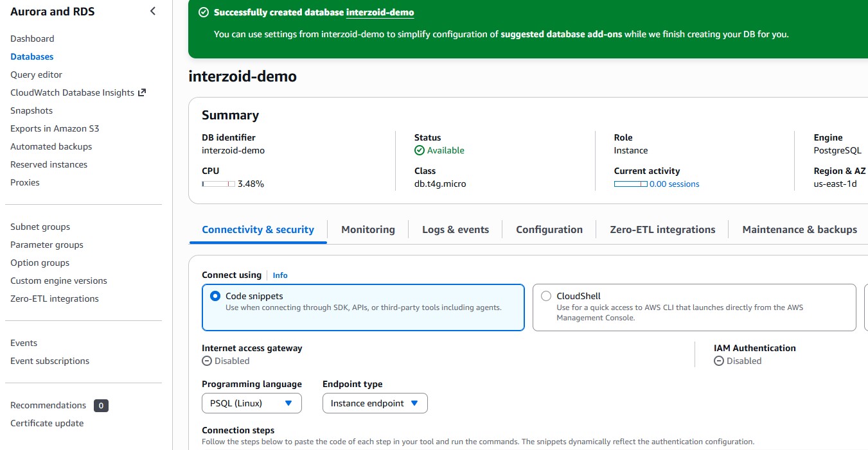Open Automated backups in the sidebar

[51, 146]
